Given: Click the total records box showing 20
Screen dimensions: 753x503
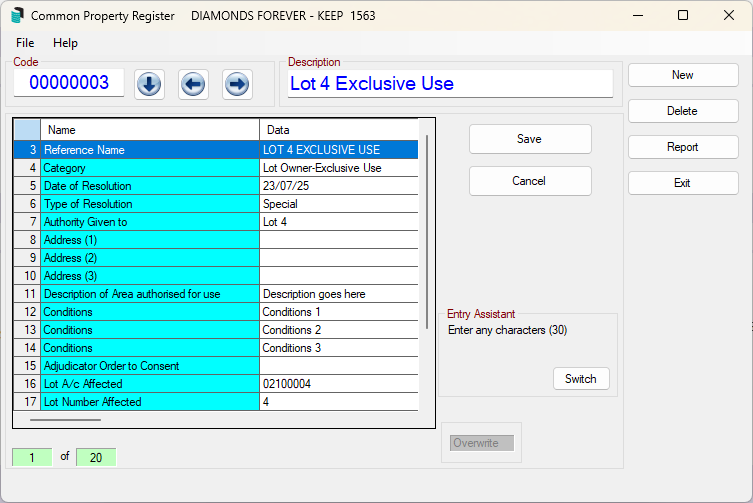Looking at the screenshot, I should tap(96, 457).
